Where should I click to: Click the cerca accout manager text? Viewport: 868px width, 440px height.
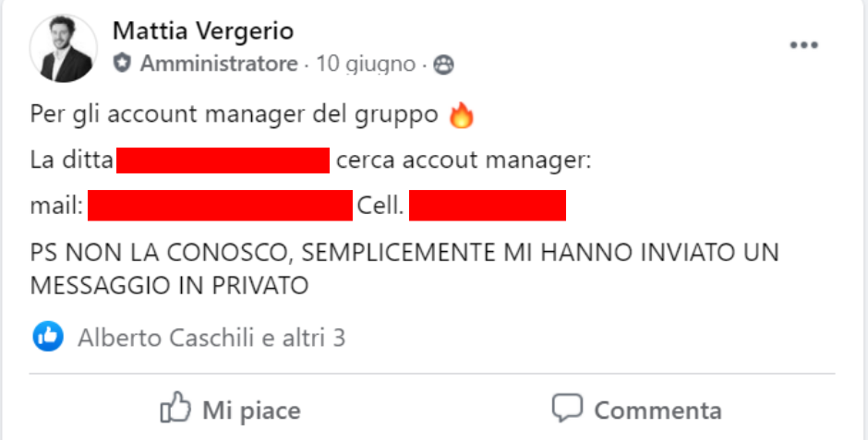[x=464, y=161]
